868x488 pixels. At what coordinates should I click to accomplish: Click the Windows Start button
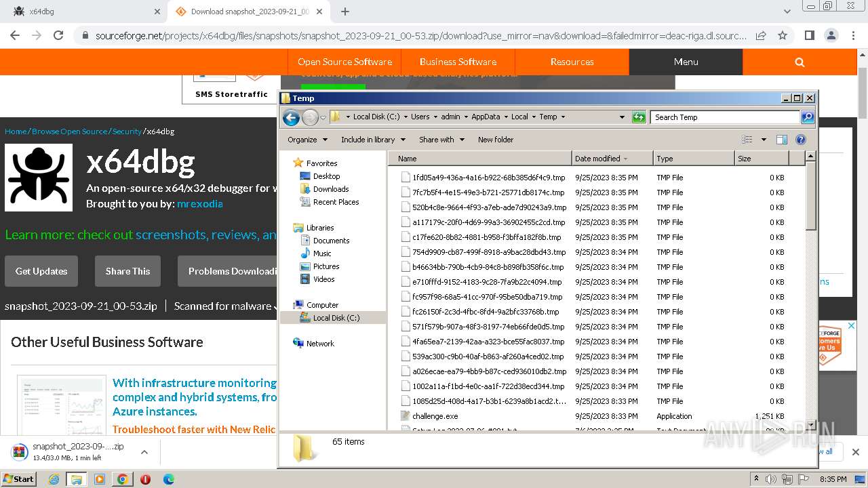tap(19, 479)
